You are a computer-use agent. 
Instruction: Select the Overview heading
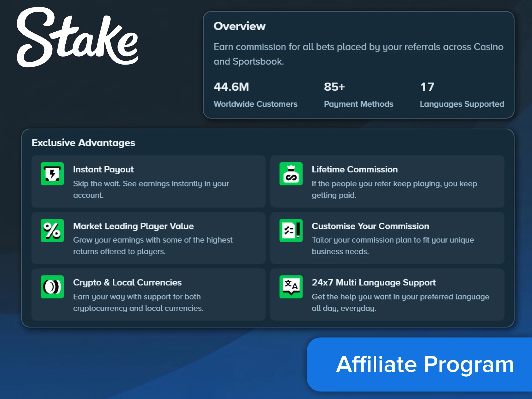pyautogui.click(x=240, y=26)
